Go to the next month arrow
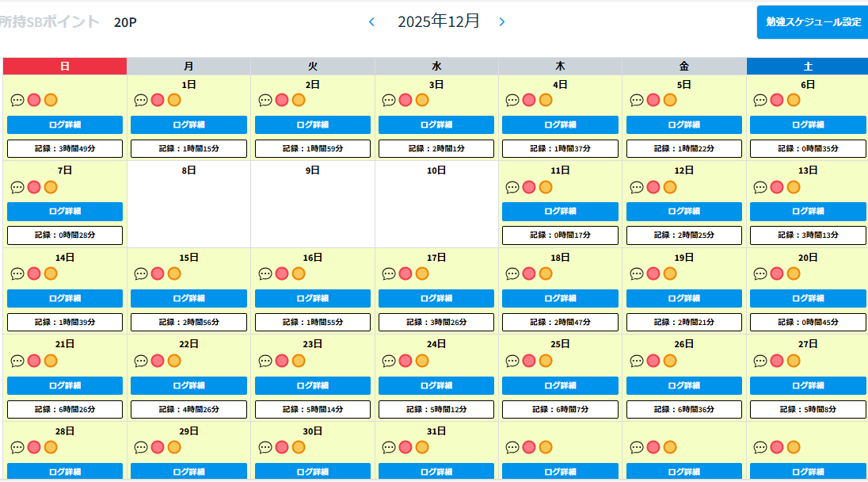Viewport: 868px width, 482px height. point(501,21)
